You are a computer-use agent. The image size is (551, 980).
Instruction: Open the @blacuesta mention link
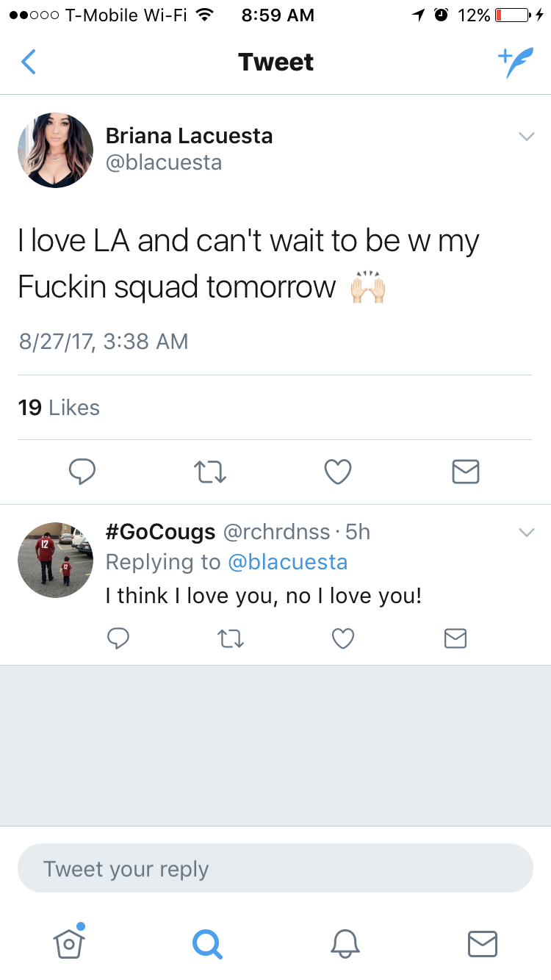287,562
